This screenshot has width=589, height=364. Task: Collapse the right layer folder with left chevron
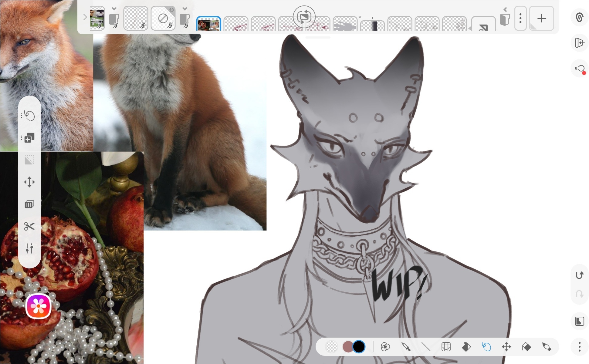pyautogui.click(x=505, y=9)
